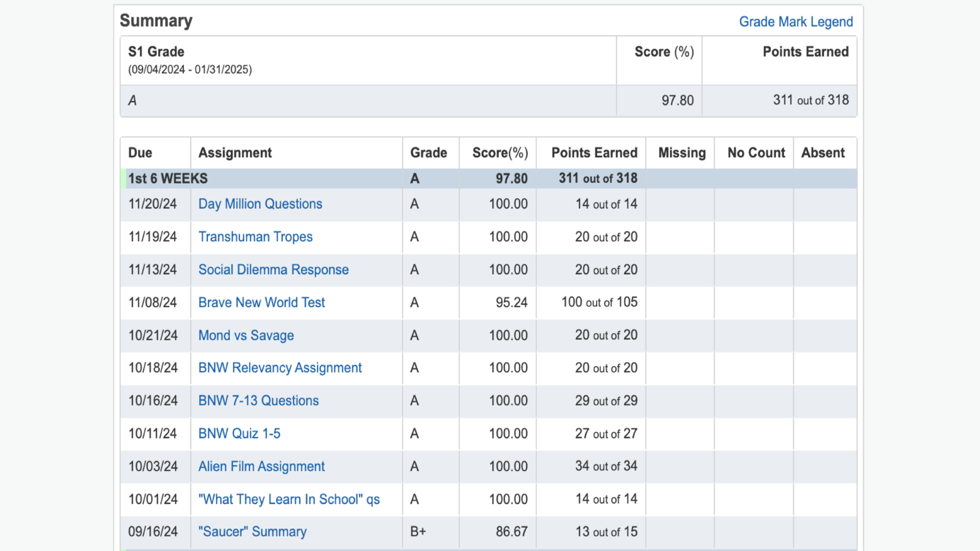Open Social Dilemma Response assignment
This screenshot has width=980, height=551.
pos(273,270)
